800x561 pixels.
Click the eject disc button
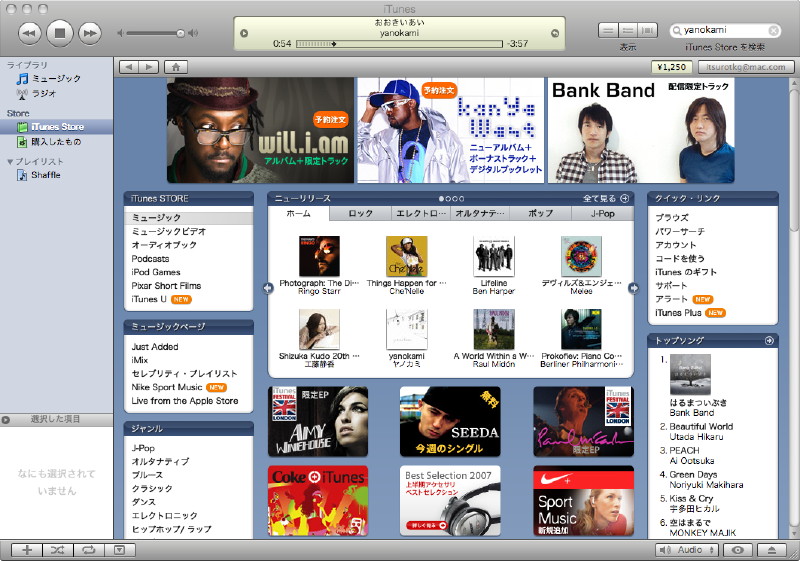(771, 550)
